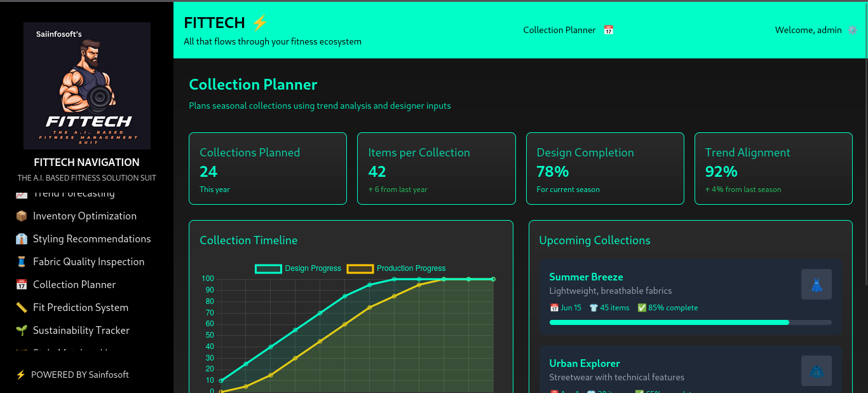This screenshot has width=868, height=393.
Task: Toggle Production Progress series in chart legend
Action: pyautogui.click(x=397, y=268)
